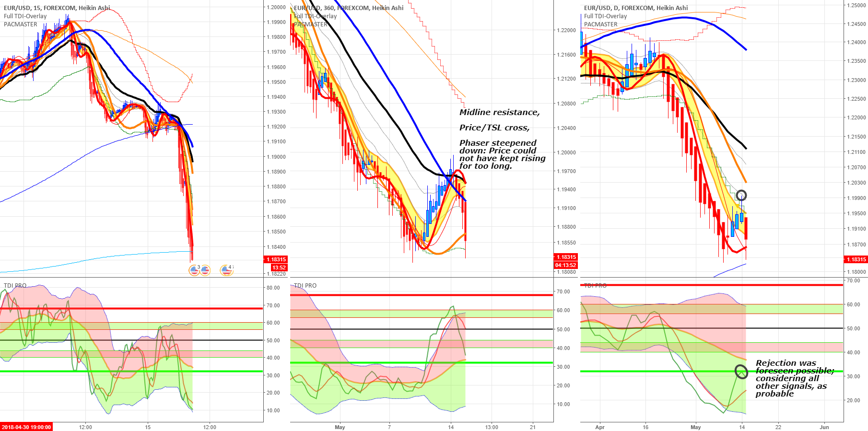The image size is (868, 431).
Task: Click the 70.00 level on daily TDI scale
Action: (x=854, y=280)
